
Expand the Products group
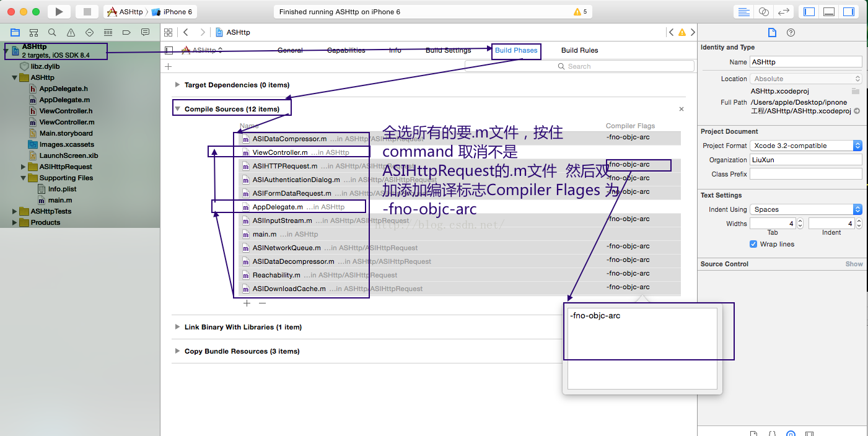click(x=15, y=222)
